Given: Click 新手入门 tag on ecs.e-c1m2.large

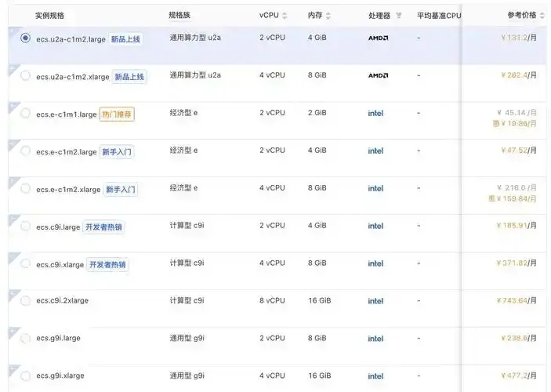Looking at the screenshot, I should point(117,152).
